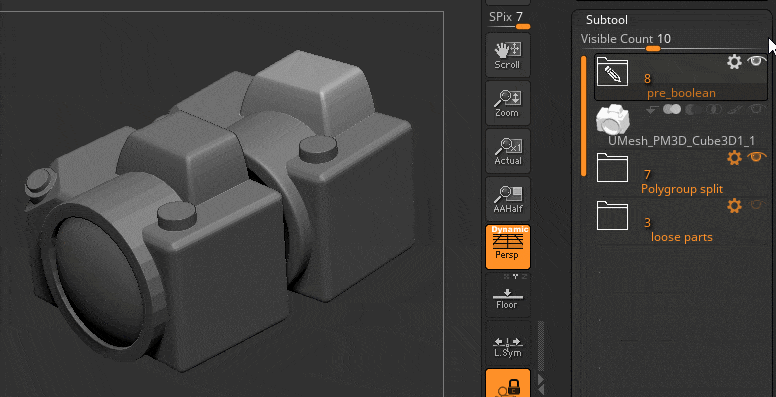
Task: Open settings gear for loose parts folder
Action: (734, 206)
